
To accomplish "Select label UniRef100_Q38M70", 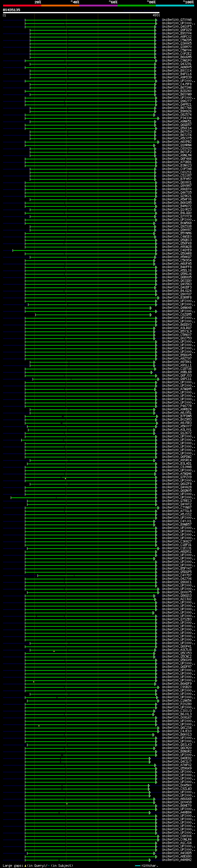I will 177,47.
